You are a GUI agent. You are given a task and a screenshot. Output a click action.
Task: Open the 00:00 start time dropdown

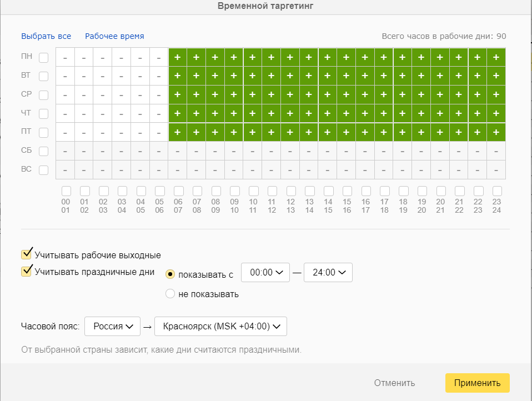(265, 272)
